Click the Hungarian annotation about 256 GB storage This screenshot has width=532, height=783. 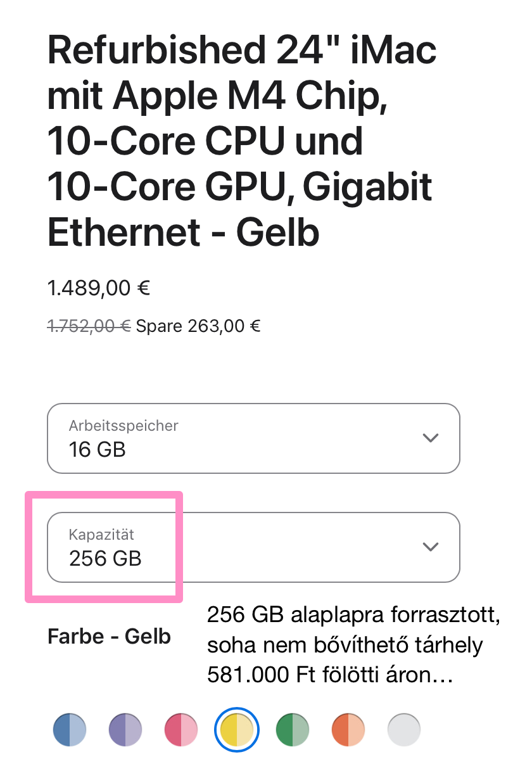[353, 646]
